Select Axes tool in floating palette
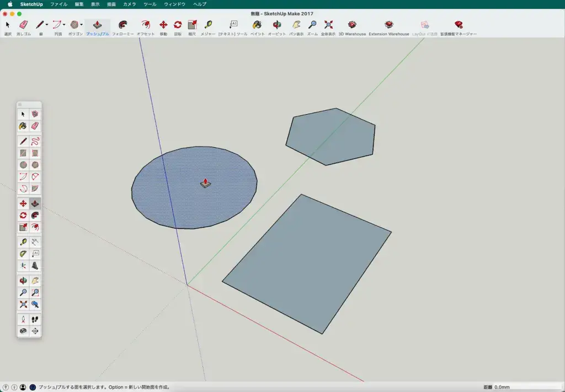 [23, 266]
